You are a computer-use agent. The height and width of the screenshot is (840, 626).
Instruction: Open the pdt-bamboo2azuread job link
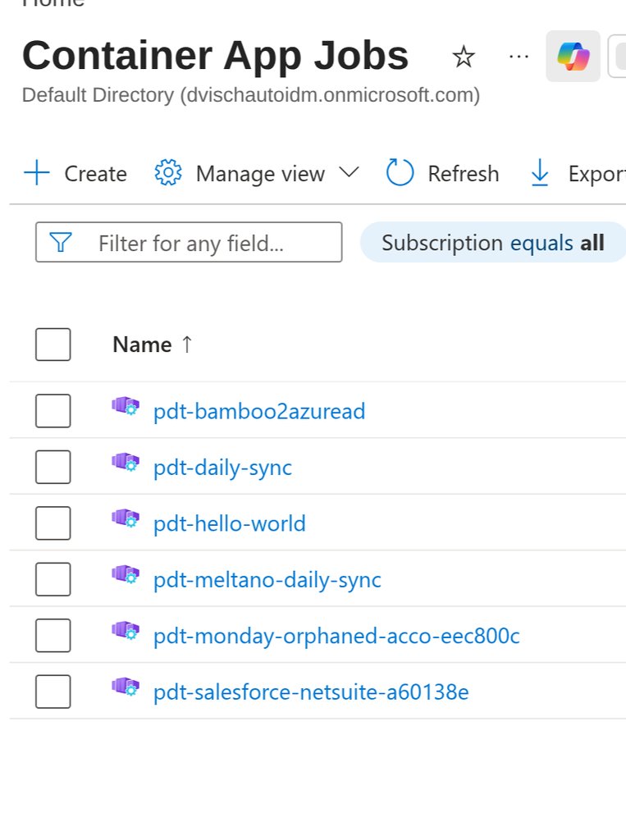(259, 412)
